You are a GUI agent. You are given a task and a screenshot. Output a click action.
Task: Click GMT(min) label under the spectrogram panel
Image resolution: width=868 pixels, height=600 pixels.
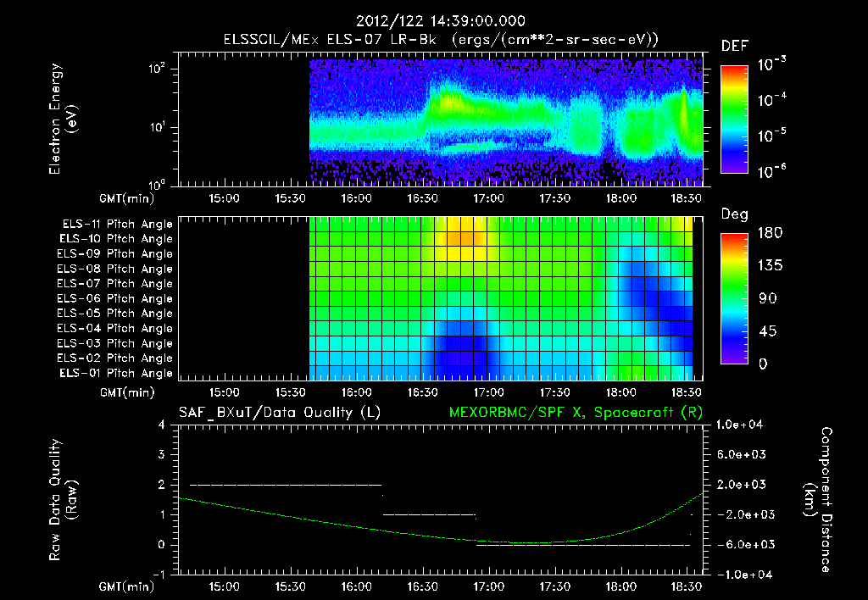pyautogui.click(x=127, y=198)
